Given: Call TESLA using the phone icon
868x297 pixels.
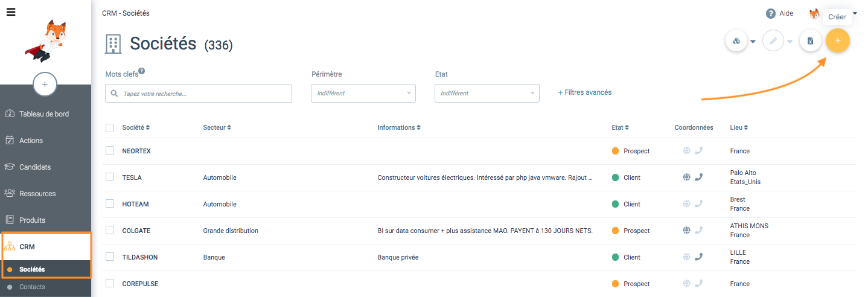Looking at the screenshot, I should pos(699,177).
